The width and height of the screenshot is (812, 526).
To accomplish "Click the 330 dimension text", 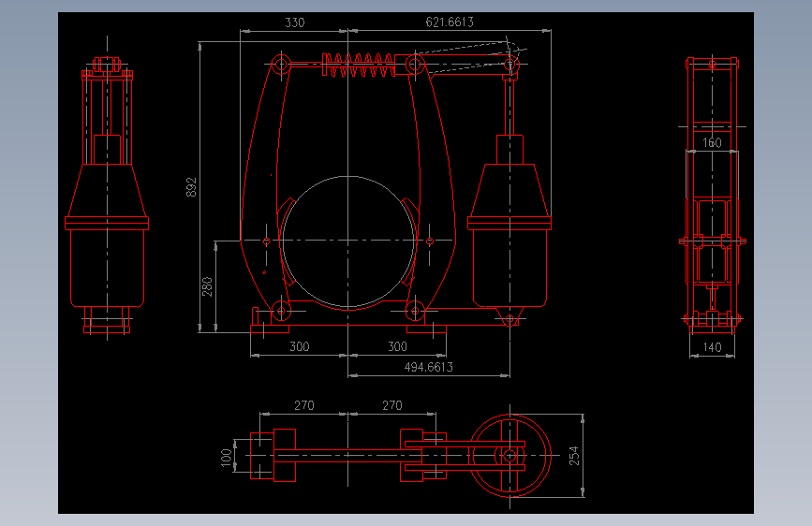I will tap(295, 22).
